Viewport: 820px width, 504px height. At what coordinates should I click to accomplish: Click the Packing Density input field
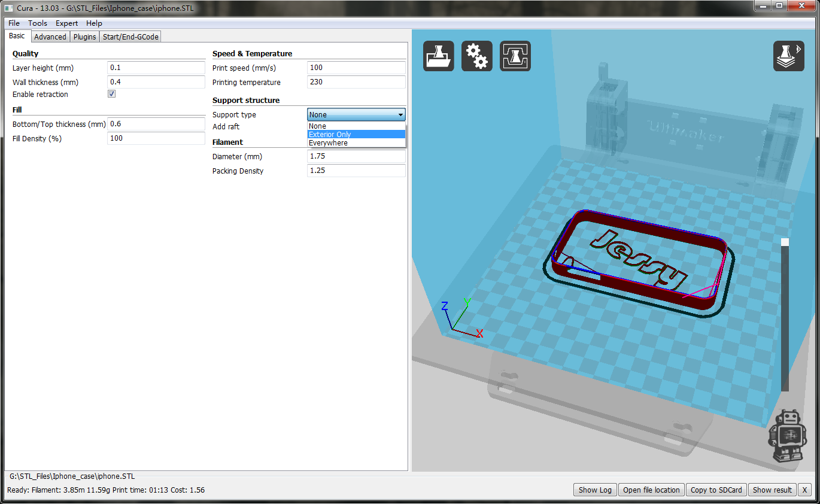coord(356,171)
